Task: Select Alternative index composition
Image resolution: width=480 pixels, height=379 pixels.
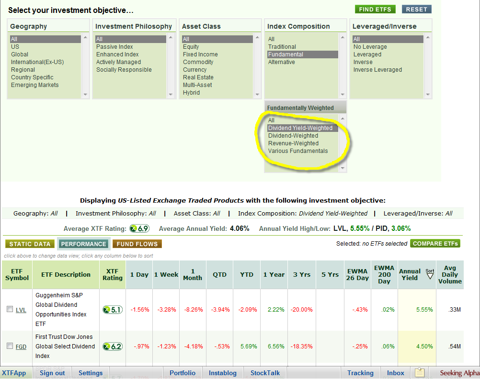Action: [281, 62]
